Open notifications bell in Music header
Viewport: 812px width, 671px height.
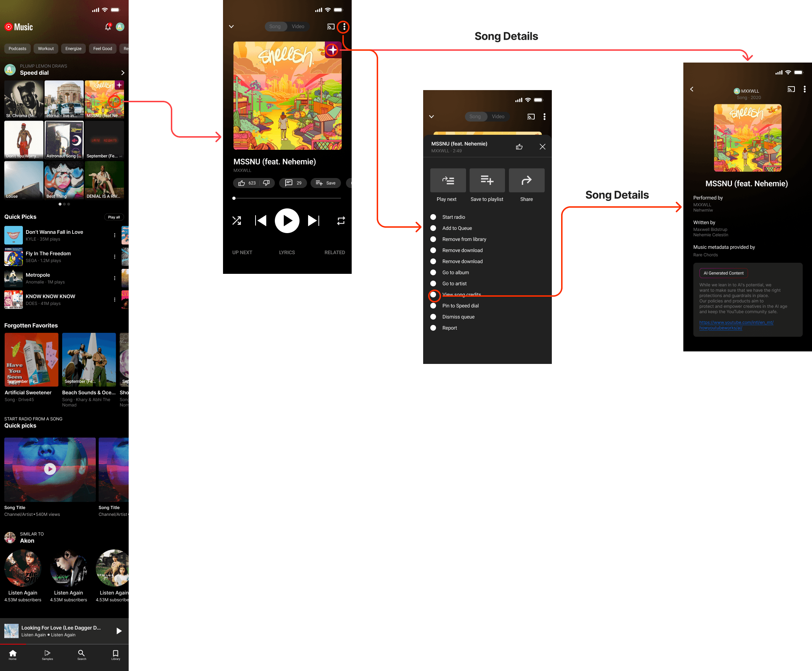click(x=108, y=27)
